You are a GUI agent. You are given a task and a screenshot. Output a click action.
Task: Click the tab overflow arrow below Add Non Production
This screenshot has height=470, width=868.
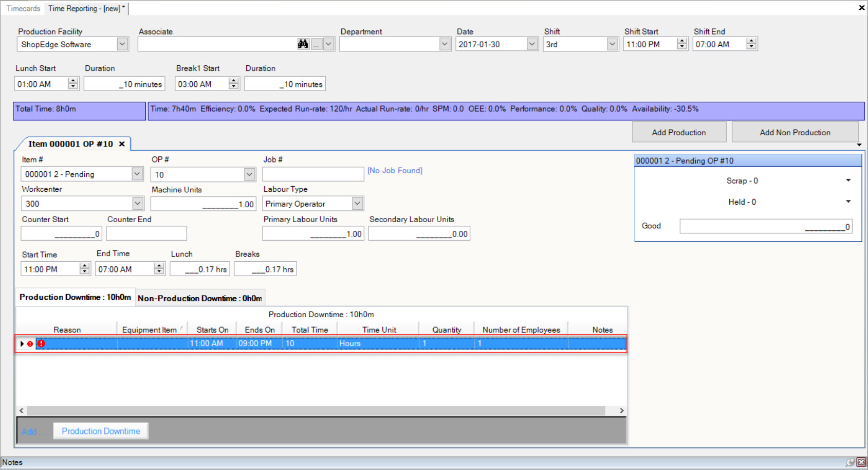[x=859, y=145]
